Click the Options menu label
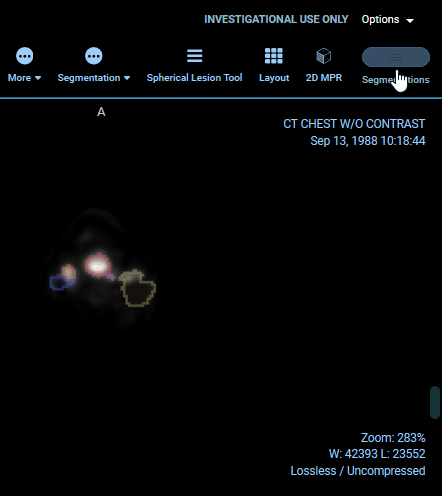This screenshot has height=496, width=442. [380, 19]
